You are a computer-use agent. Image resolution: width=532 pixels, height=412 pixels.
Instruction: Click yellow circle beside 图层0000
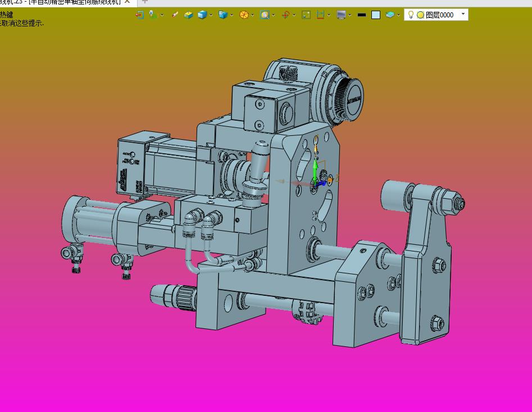[420, 15]
